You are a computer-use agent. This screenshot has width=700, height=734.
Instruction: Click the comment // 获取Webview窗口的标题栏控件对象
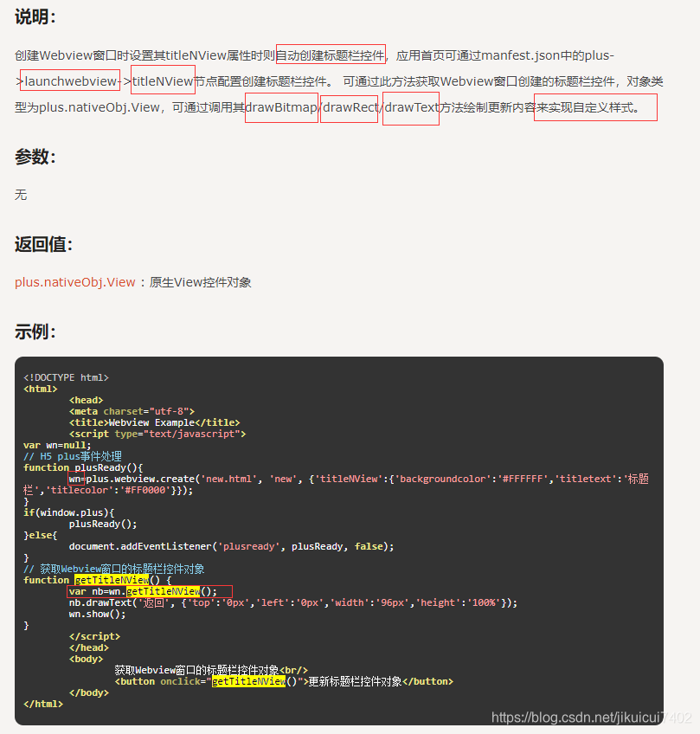click(x=114, y=569)
